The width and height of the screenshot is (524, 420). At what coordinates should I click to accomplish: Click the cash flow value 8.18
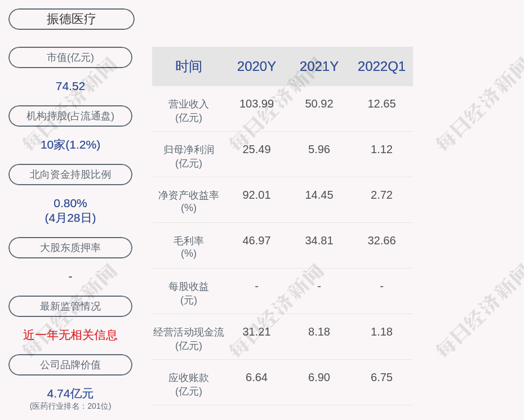319,332
